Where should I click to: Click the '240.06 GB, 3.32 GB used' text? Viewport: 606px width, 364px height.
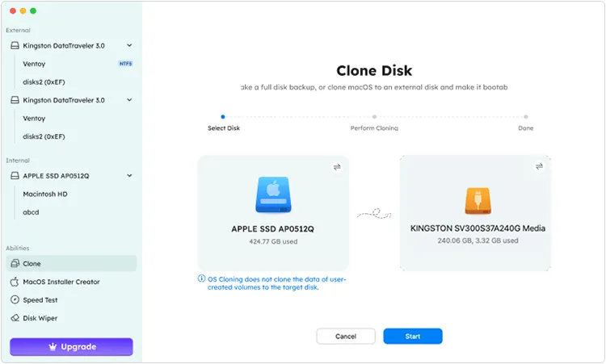pyautogui.click(x=478, y=241)
